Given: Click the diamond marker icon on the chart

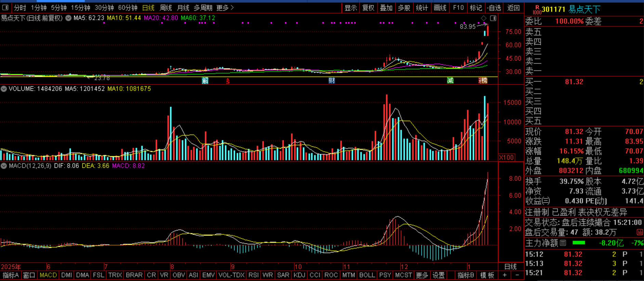Looking at the screenshot, I should coord(484,18).
